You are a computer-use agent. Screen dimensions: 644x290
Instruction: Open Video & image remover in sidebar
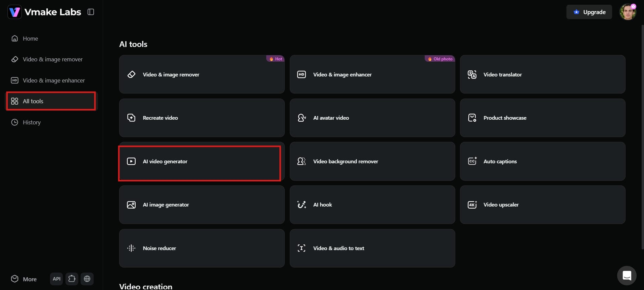pyautogui.click(x=51, y=59)
